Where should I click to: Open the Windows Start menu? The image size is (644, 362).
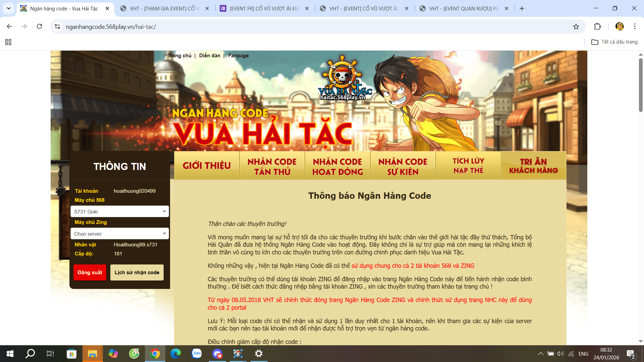click(x=10, y=354)
